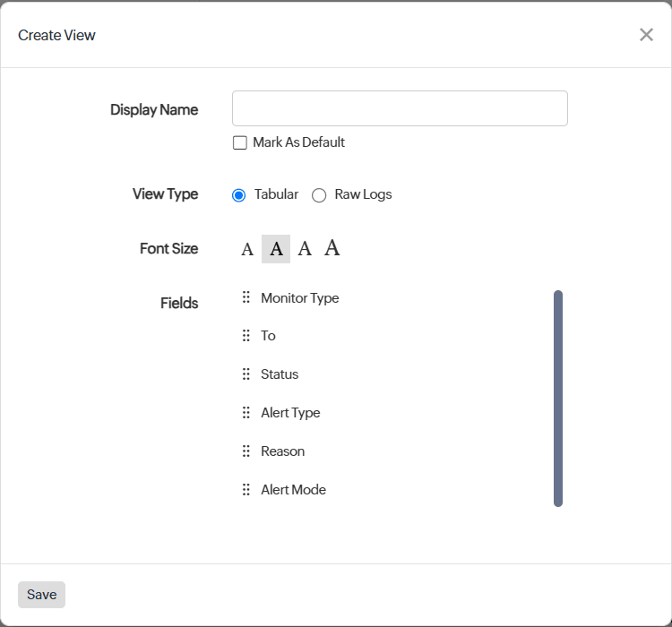This screenshot has height=627, width=672.
Task: Click the Fields list vertical scrollbar
Action: [558, 399]
